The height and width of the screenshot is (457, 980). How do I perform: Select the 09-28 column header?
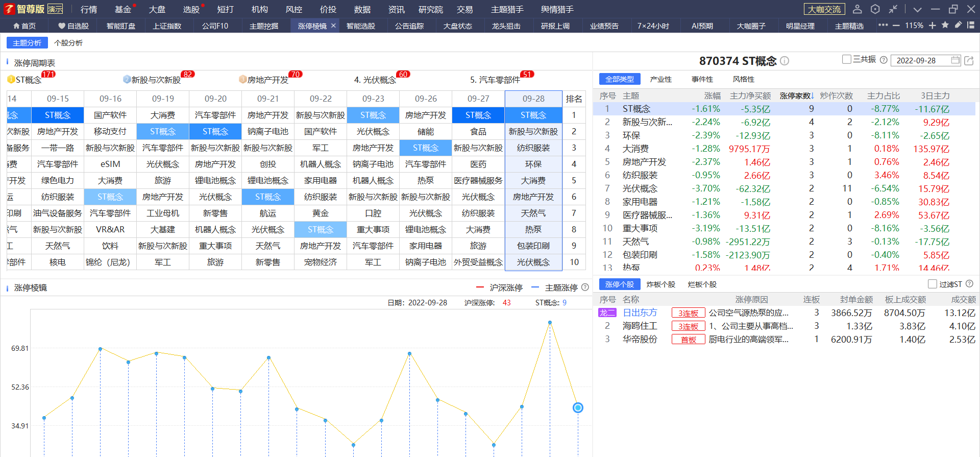coord(533,99)
